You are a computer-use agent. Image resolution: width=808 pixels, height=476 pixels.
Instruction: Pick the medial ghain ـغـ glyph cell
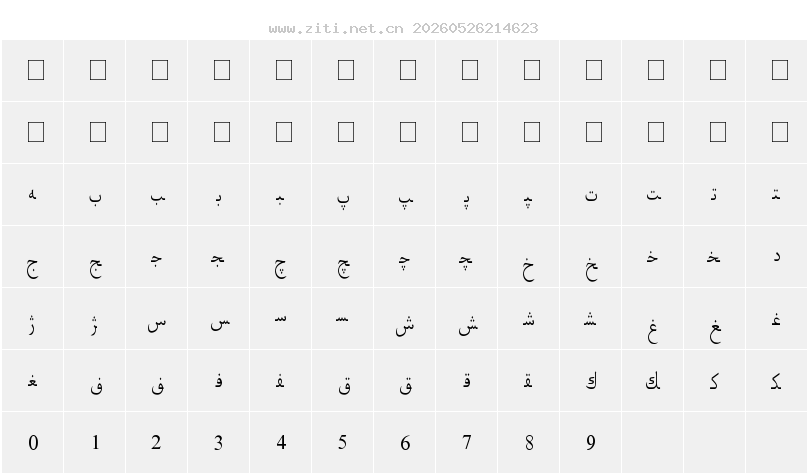click(x=32, y=381)
